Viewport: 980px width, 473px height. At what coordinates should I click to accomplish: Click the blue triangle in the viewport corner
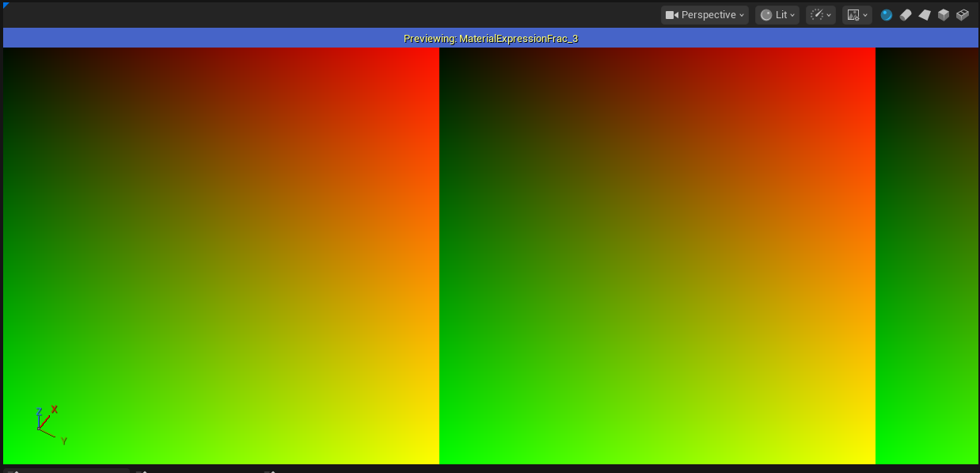coord(6,6)
